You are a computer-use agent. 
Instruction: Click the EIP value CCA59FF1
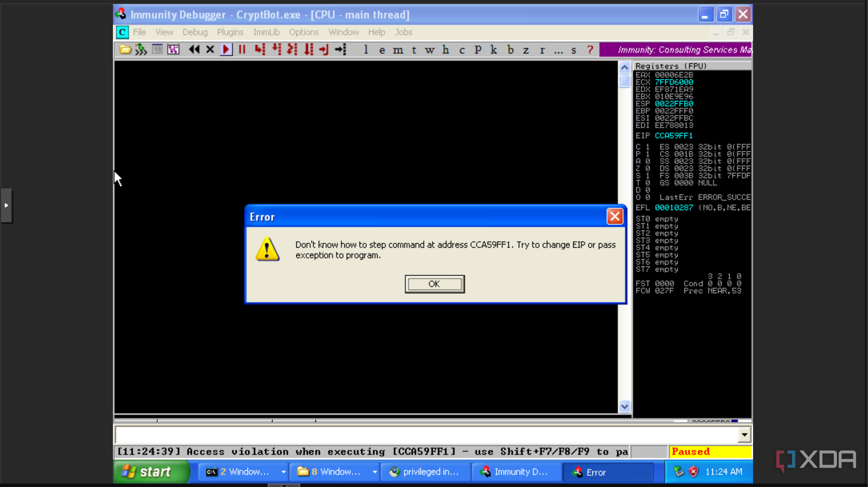pos(673,136)
